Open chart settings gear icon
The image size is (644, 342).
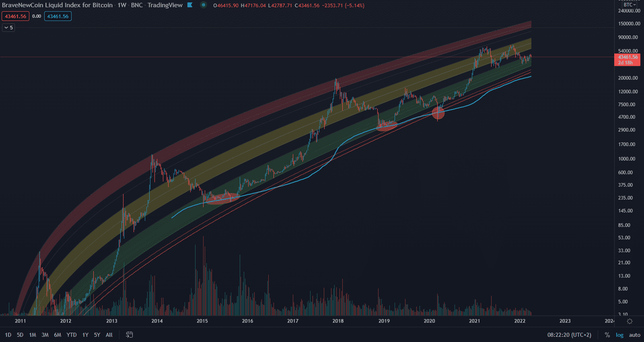point(630,321)
